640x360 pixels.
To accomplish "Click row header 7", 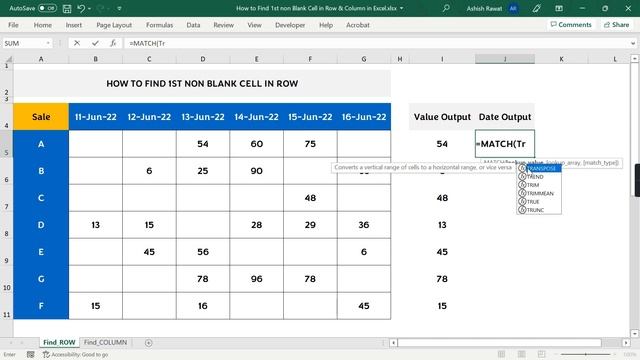I will tap(7, 198).
